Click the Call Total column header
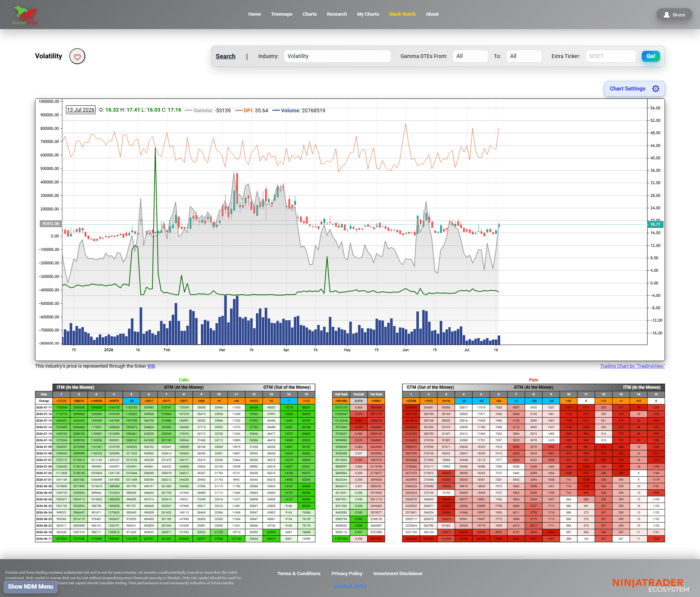700x597 pixels. (341, 394)
